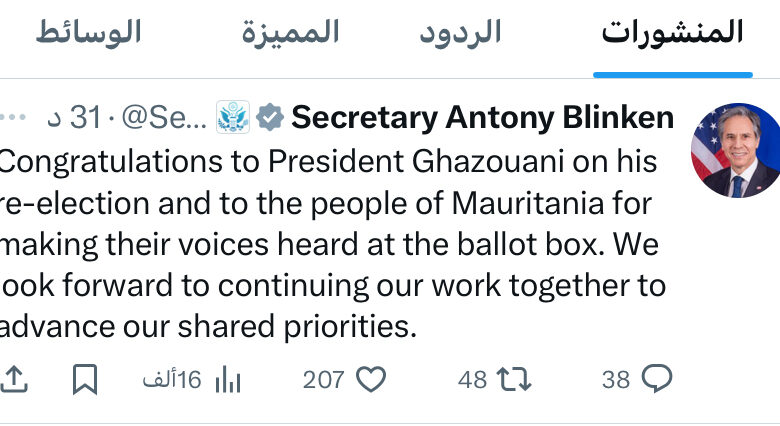Like the post with the heart icon
780x426 pixels.
[x=372, y=379]
